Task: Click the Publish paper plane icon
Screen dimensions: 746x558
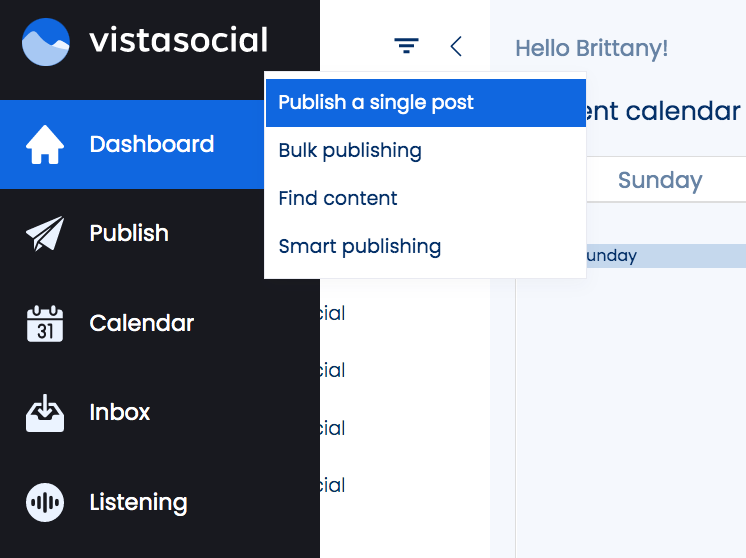Action: (45, 233)
